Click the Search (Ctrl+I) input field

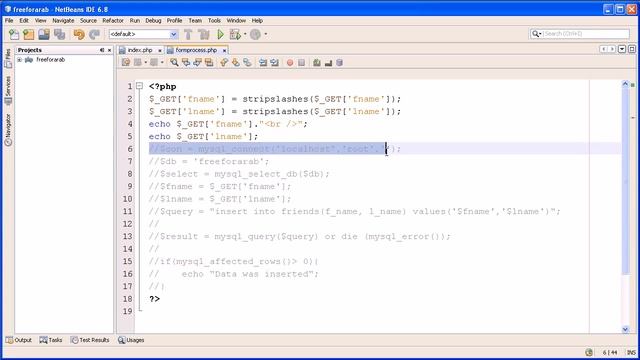point(586,34)
